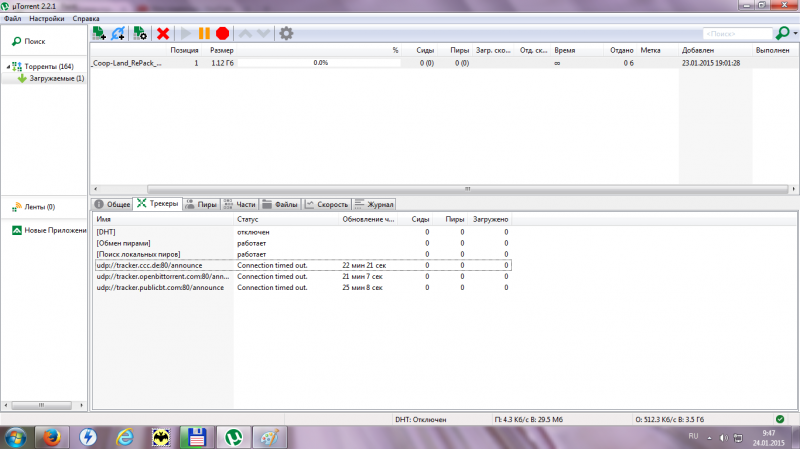Select the [DHT] tracker row

(303, 232)
